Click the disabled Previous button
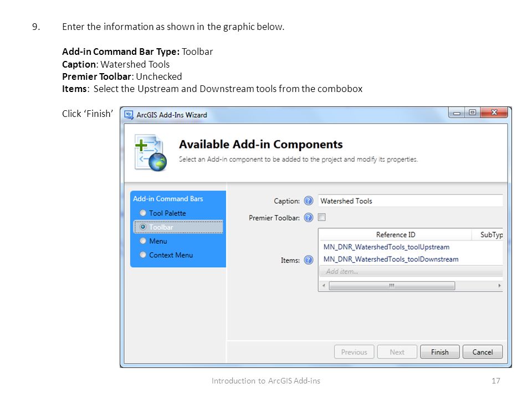Viewport: 532px width, 399px height. tap(354, 352)
